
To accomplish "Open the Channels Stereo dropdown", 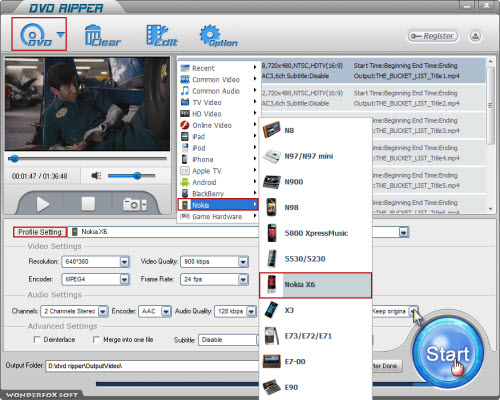I will pos(103,311).
